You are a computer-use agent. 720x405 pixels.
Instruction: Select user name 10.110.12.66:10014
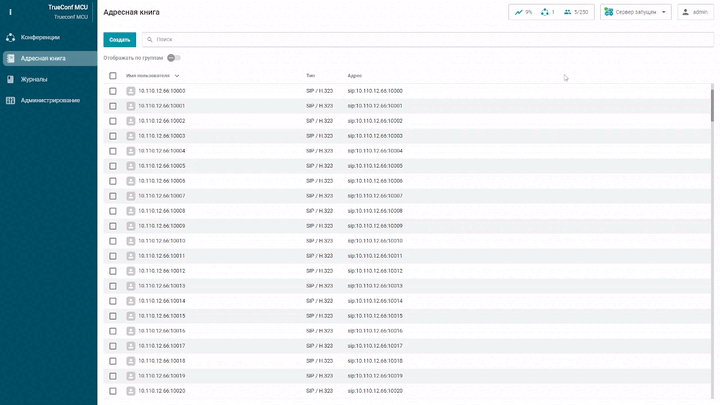(x=162, y=301)
